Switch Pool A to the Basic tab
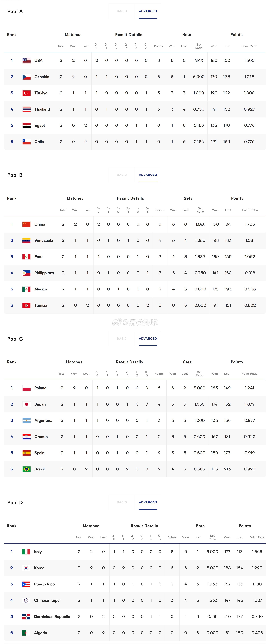 pos(122,11)
